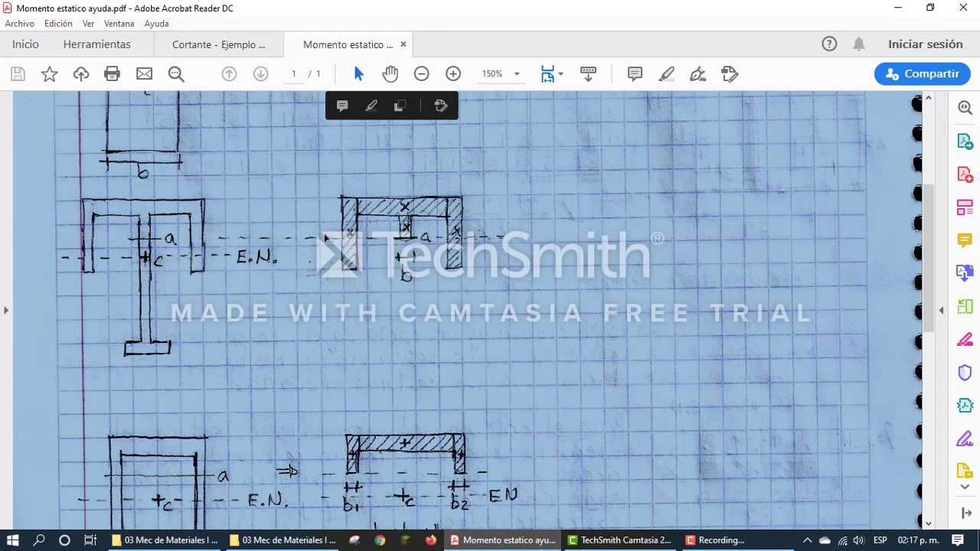Click the vertical scrollbar up arrow
980x551 pixels.
(x=929, y=98)
